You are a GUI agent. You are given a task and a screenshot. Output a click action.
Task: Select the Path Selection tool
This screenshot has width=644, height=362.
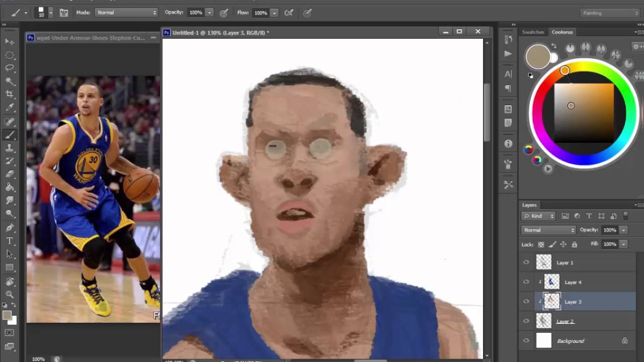[10, 254]
